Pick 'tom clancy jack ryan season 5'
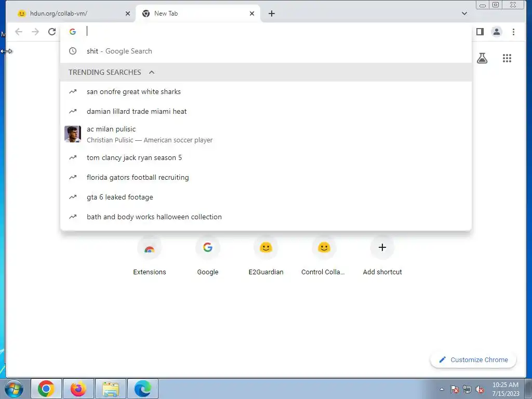This screenshot has width=532, height=399. point(266,158)
